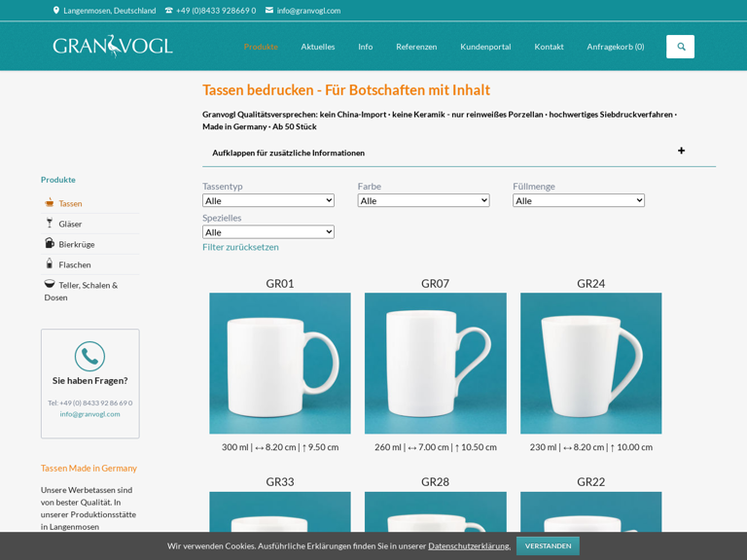Click the bowl icon for Teller, Schalen
This screenshot has height=560, width=747.
tap(50, 285)
